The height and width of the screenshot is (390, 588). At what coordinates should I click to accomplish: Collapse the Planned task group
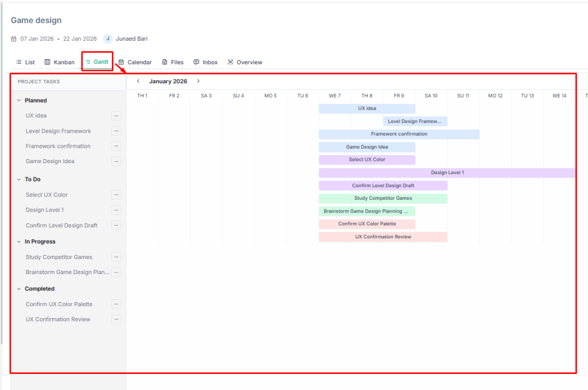pos(19,101)
